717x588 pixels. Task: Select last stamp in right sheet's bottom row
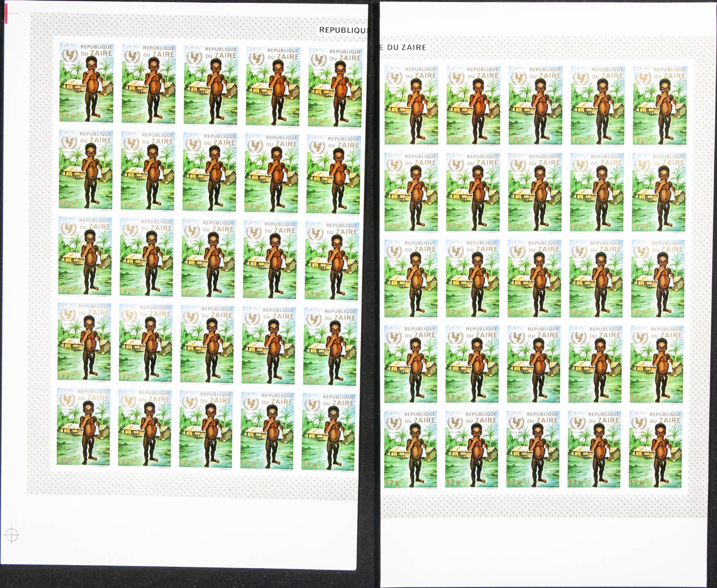(656, 449)
